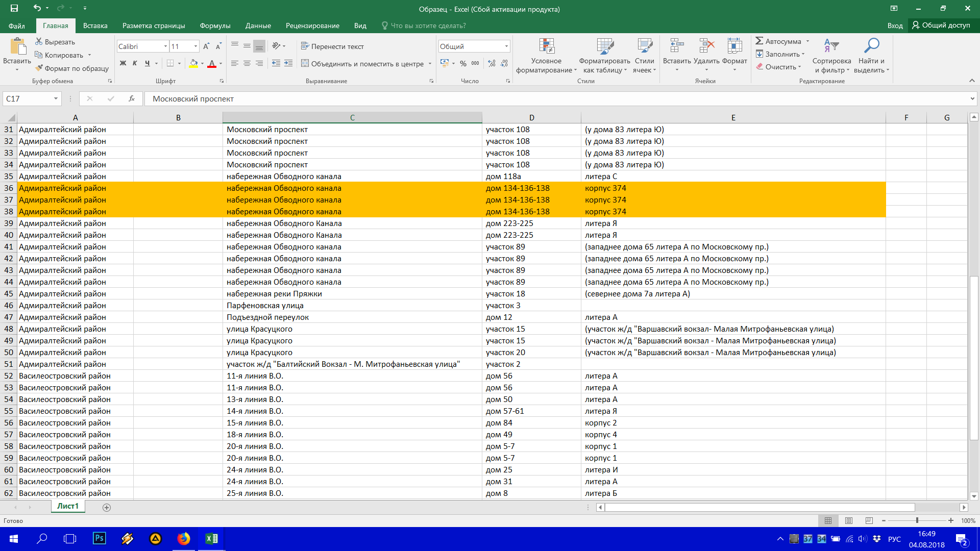Click Merge and Center button

coord(362,64)
